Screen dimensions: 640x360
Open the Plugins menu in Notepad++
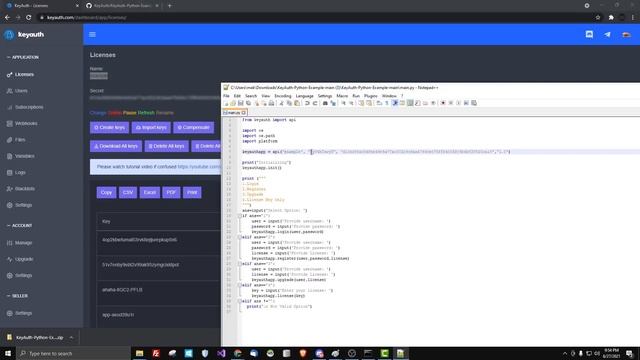tap(371, 96)
